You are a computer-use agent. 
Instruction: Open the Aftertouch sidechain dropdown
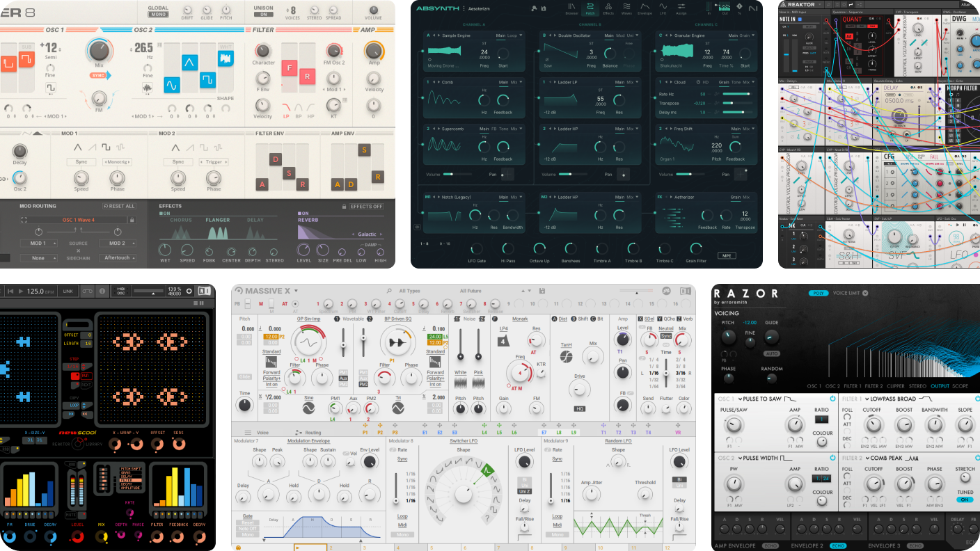coord(116,258)
